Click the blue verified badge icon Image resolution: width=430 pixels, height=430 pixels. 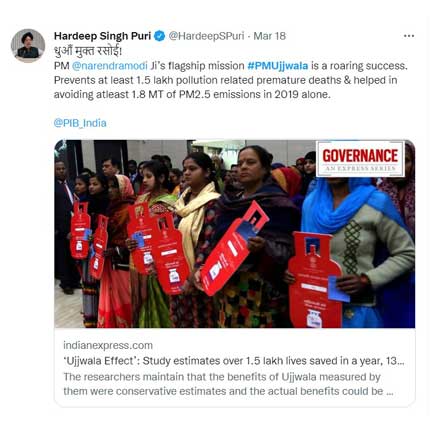point(160,36)
